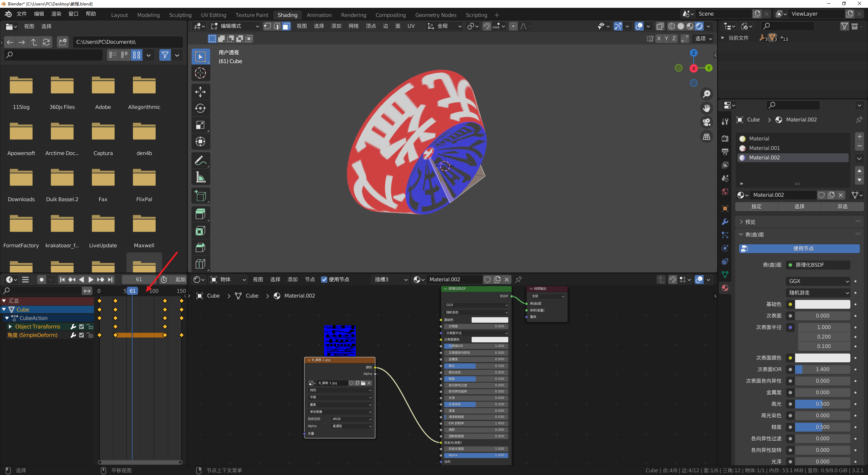The width and height of the screenshot is (868, 475).
Task: Expand the 预览 panel
Action: 750,222
